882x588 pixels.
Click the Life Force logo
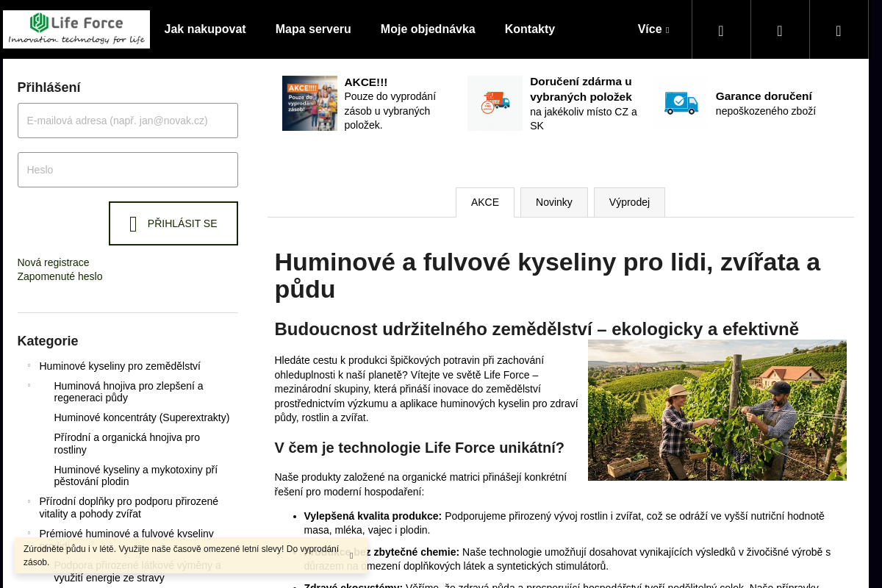pos(76,29)
